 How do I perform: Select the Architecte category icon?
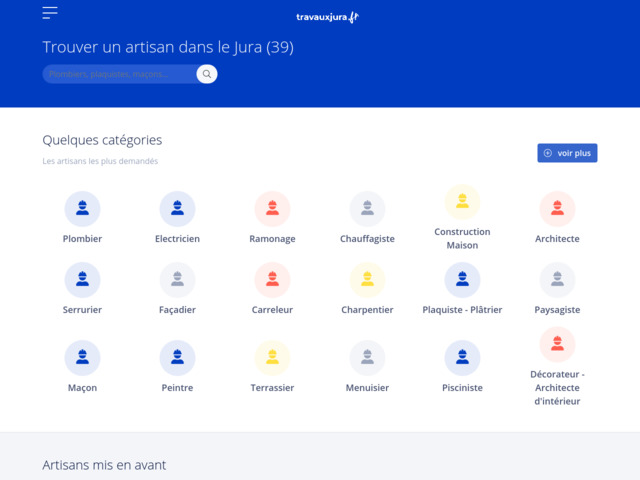557,209
